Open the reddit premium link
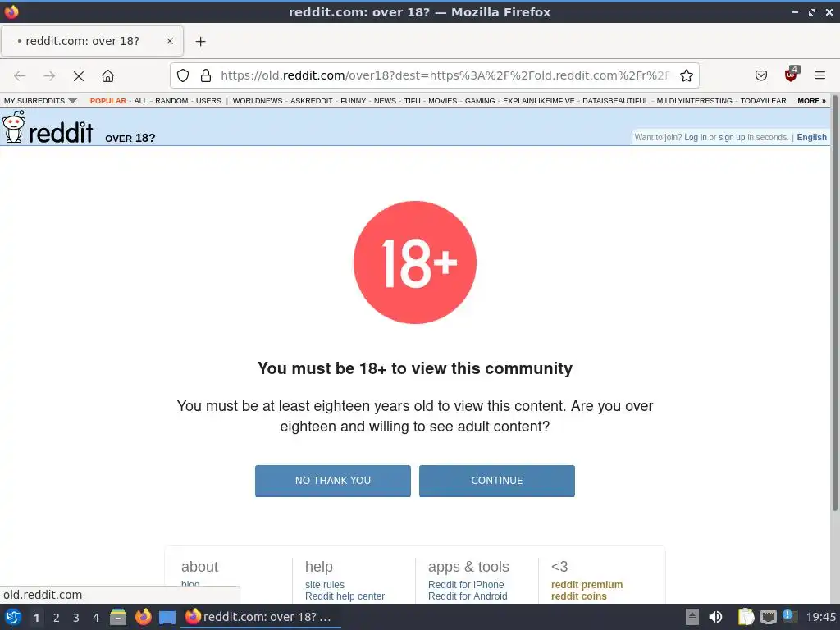The width and height of the screenshot is (840, 630). click(587, 584)
